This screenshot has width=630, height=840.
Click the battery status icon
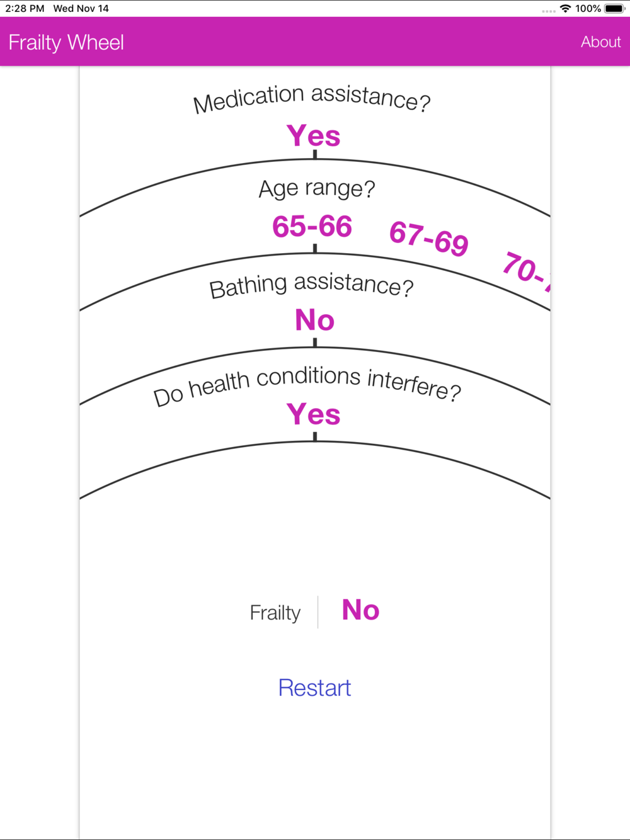[x=615, y=9]
